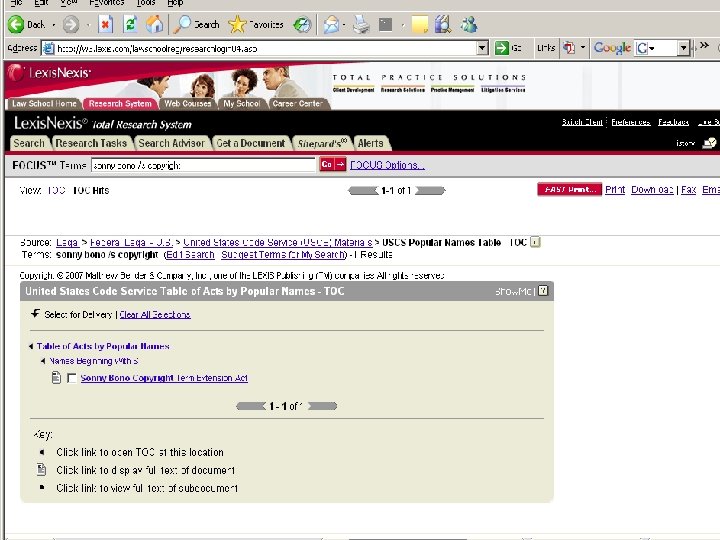
Task: Click the Fax delivery link
Action: 688,190
